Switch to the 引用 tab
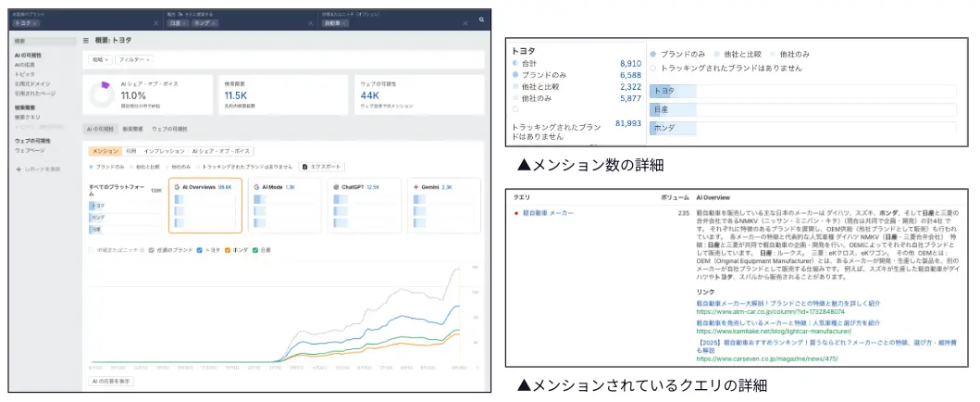 point(130,150)
